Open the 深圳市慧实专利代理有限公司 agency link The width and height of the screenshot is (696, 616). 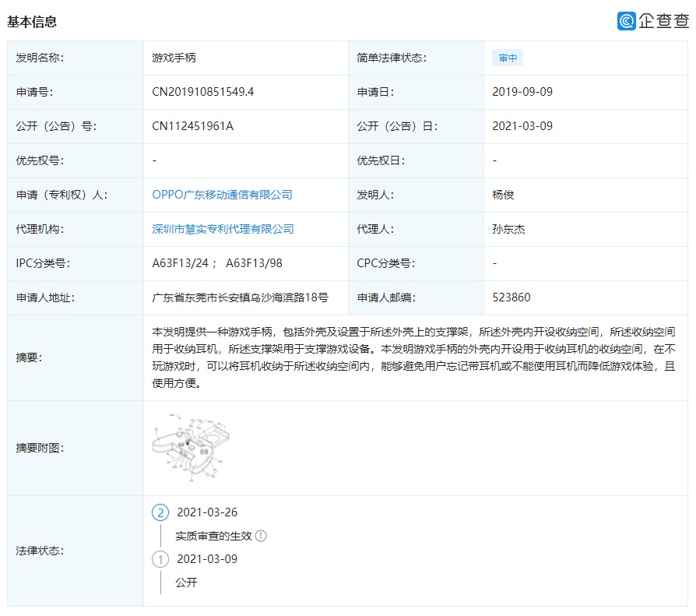click(223, 229)
